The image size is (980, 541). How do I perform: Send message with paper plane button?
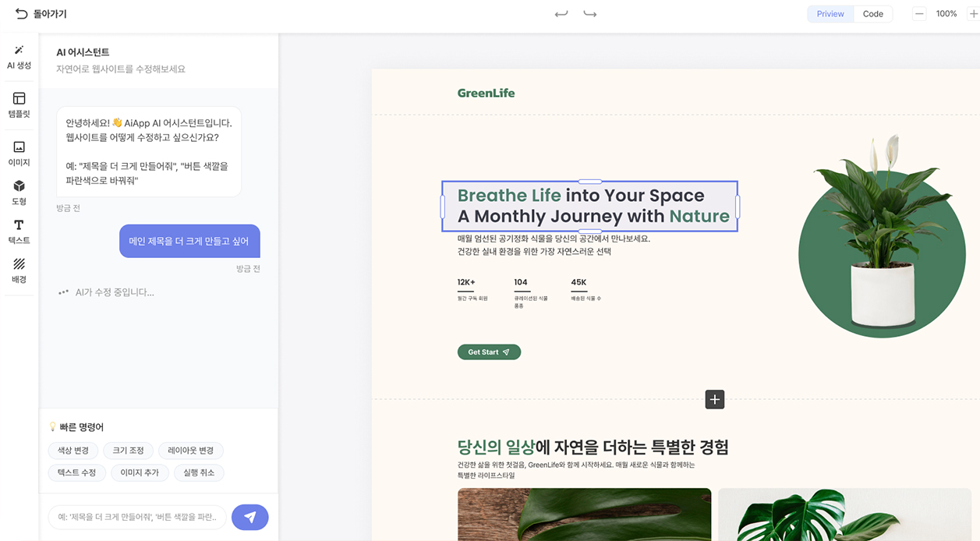(249, 517)
